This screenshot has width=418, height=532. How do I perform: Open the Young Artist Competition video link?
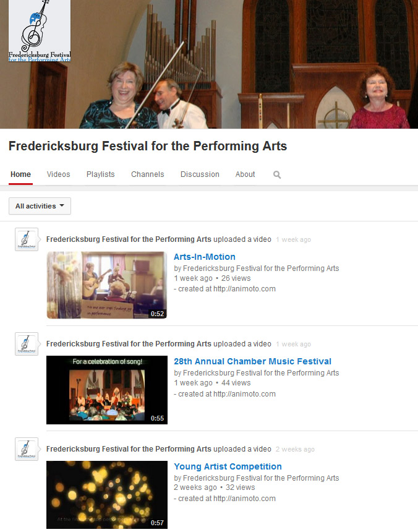(x=228, y=466)
